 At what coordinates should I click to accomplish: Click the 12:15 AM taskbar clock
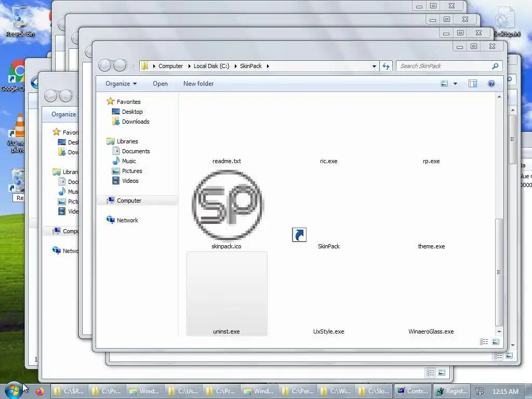coord(505,392)
